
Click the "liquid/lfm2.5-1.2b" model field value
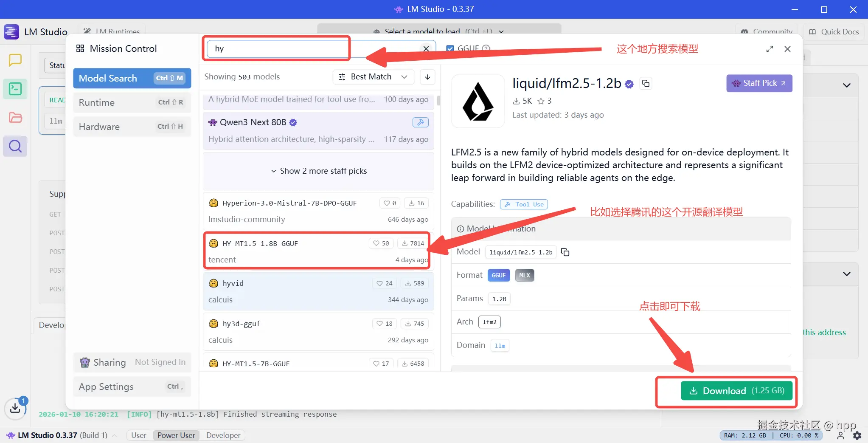[x=521, y=252]
